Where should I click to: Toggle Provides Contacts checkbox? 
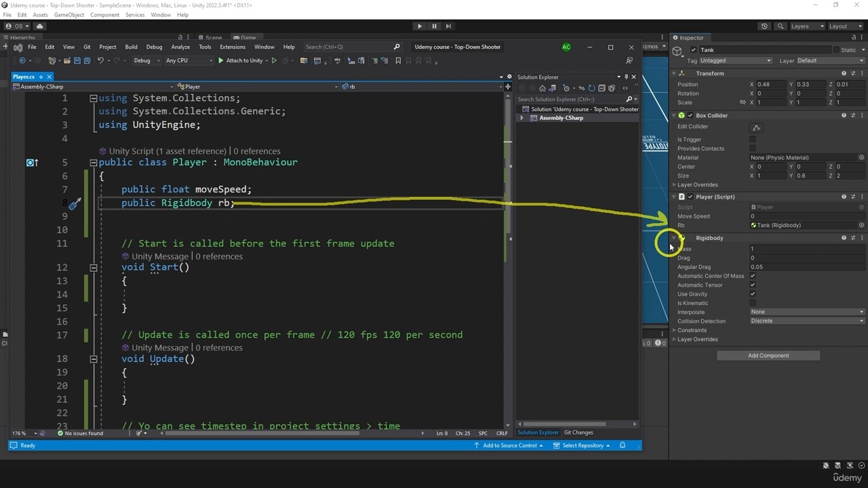(753, 148)
